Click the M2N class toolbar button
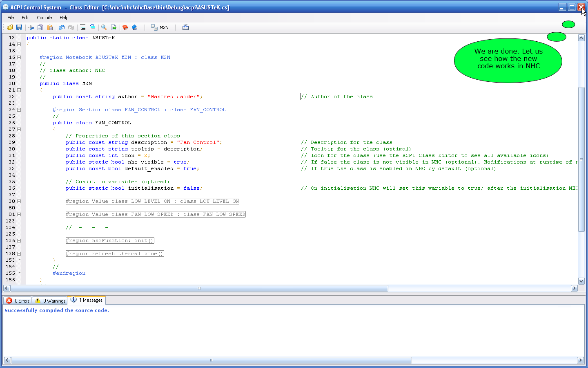 click(160, 27)
